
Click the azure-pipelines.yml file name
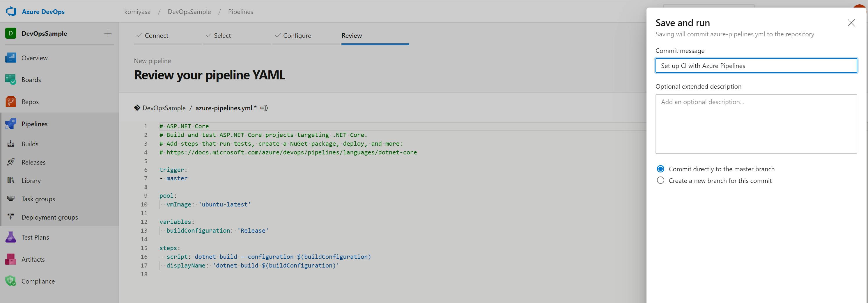pyautogui.click(x=224, y=108)
